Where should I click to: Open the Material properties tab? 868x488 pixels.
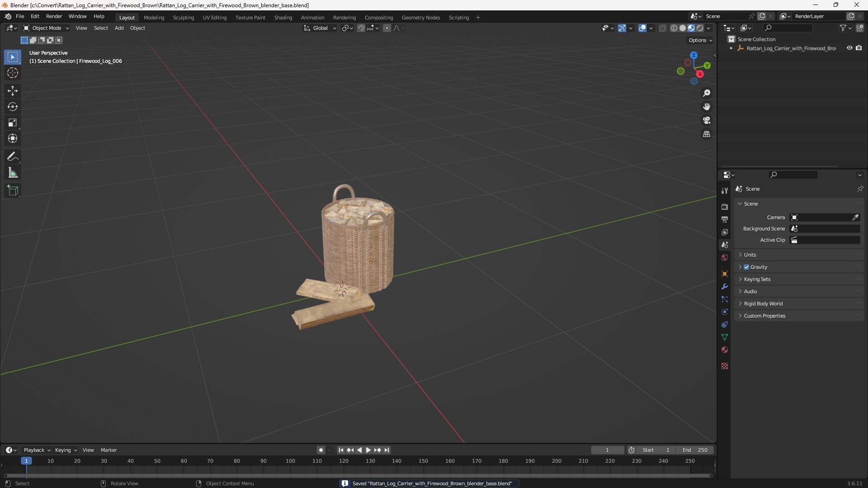click(725, 350)
